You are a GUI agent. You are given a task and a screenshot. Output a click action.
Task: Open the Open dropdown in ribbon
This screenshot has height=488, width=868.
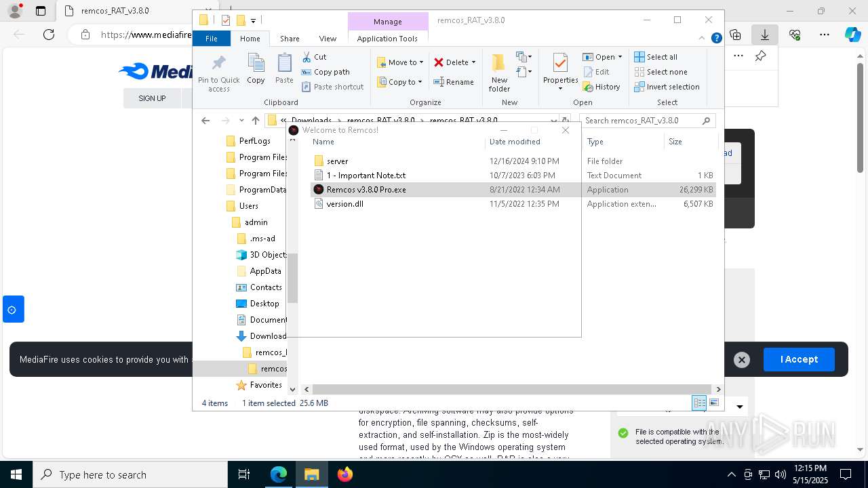(x=602, y=57)
